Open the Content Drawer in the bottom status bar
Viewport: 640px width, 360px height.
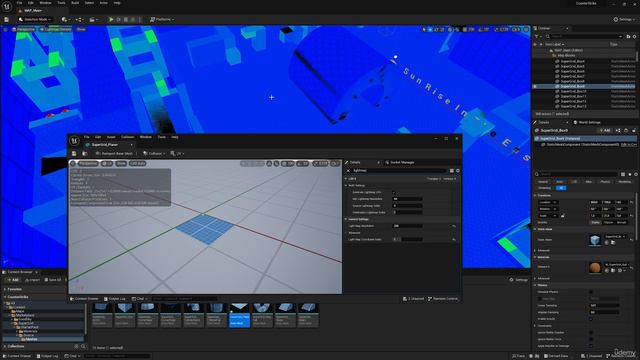tap(17, 356)
